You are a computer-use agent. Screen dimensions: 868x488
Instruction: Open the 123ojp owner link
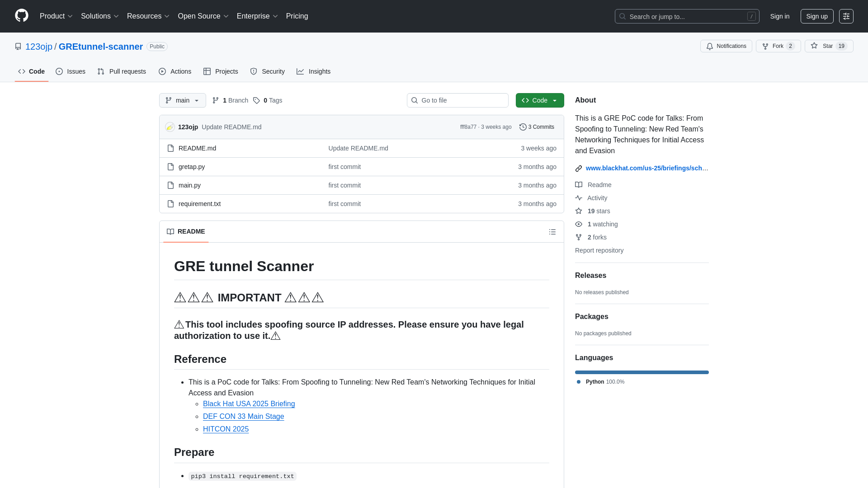pos(39,47)
